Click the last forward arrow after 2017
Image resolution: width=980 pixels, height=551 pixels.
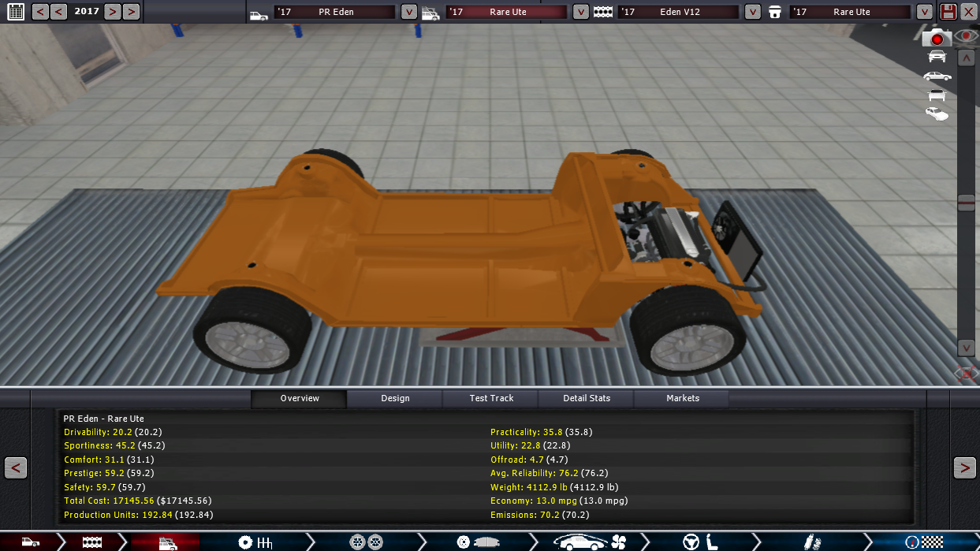pyautogui.click(x=131, y=12)
